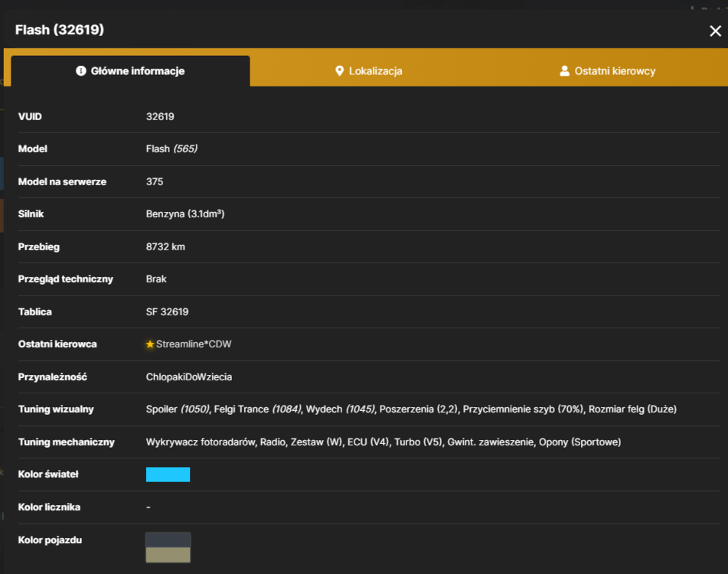Click the Przebieg row label

(x=38, y=247)
